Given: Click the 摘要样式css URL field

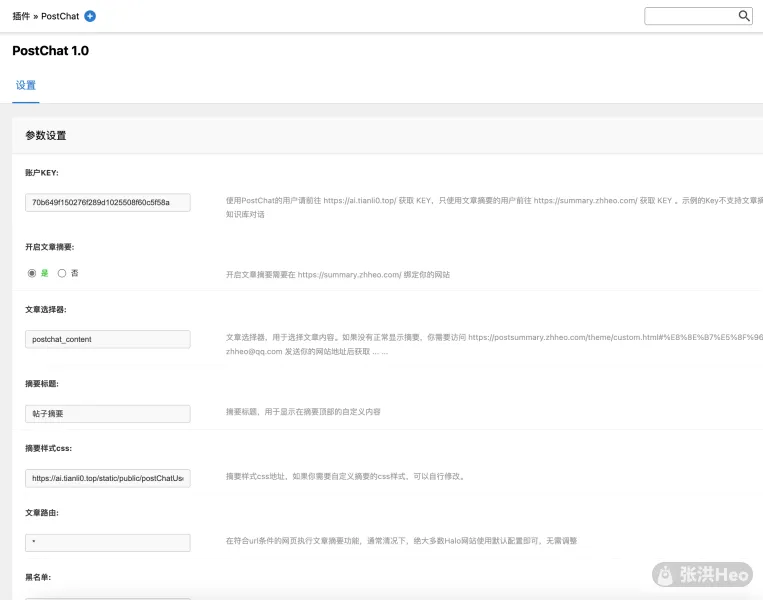Looking at the screenshot, I should click(108, 478).
